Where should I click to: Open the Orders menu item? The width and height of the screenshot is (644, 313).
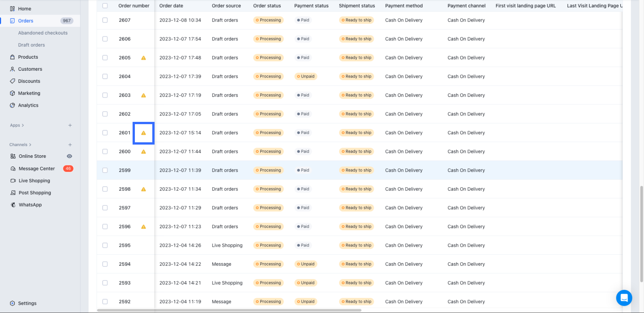point(40,21)
